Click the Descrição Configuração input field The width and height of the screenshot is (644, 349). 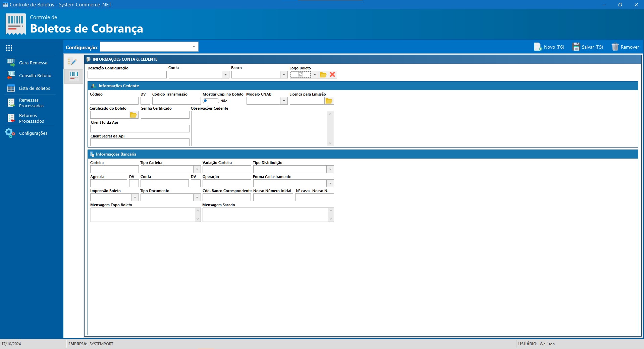[x=127, y=75]
